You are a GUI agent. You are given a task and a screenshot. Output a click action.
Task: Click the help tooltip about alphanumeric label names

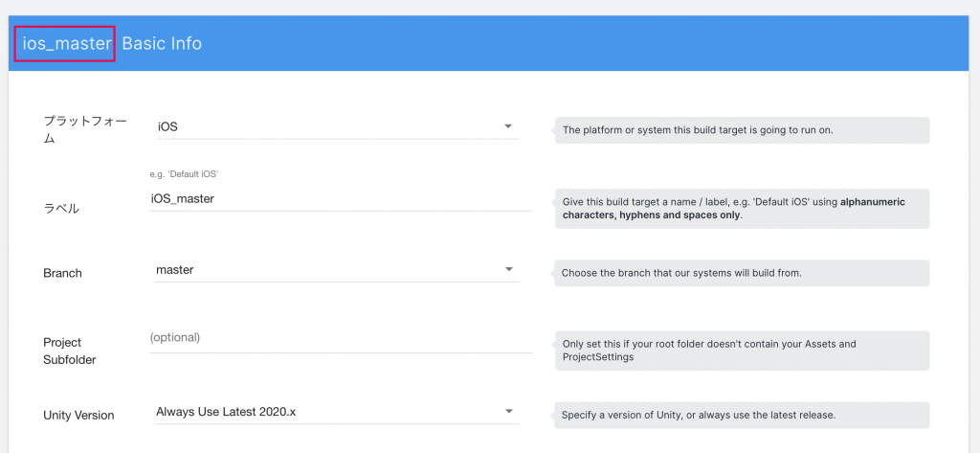click(x=742, y=209)
